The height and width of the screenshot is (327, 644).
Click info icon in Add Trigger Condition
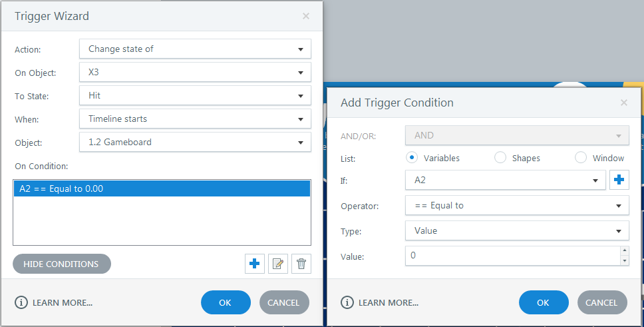[x=347, y=302]
